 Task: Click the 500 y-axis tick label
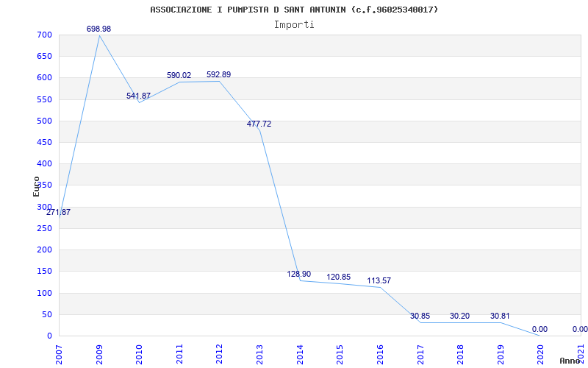44,121
